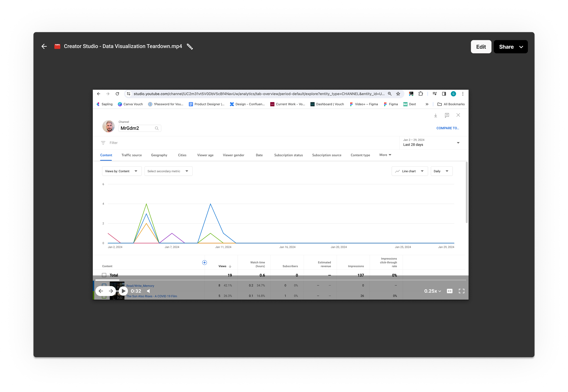Image resolution: width=568 pixels, height=392 pixels.
Task: Click the COMPARE TO... link
Action: click(447, 128)
